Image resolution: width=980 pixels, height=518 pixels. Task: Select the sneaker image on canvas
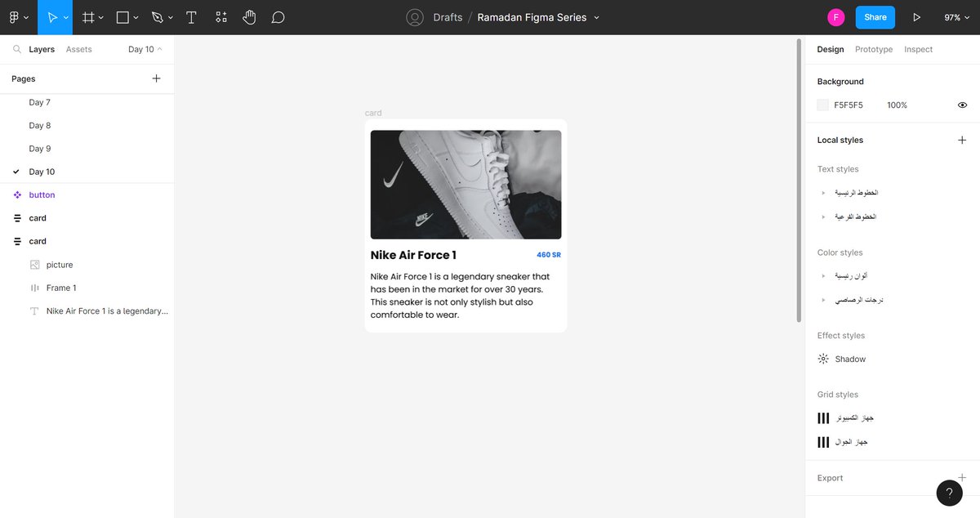click(x=465, y=185)
